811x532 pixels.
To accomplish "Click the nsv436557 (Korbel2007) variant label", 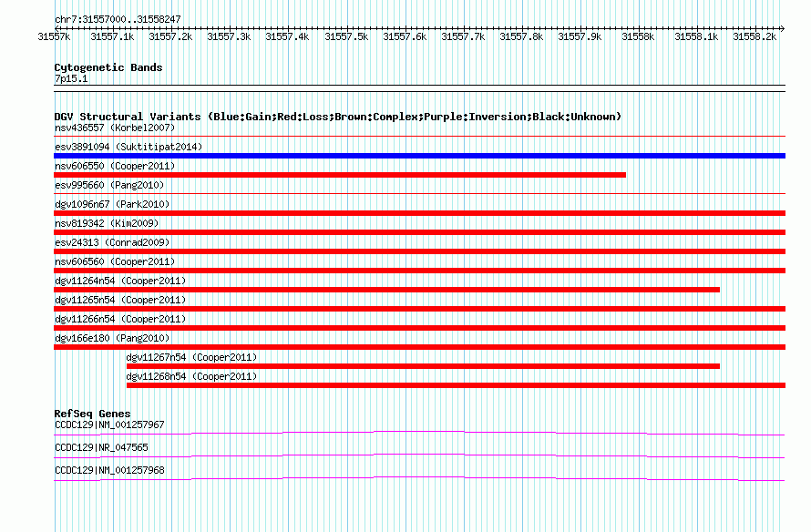I will 115,128.
